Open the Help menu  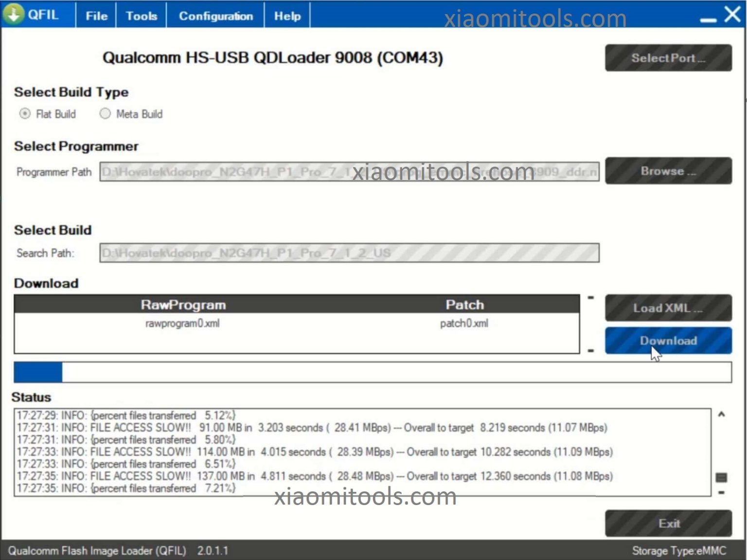(x=287, y=16)
